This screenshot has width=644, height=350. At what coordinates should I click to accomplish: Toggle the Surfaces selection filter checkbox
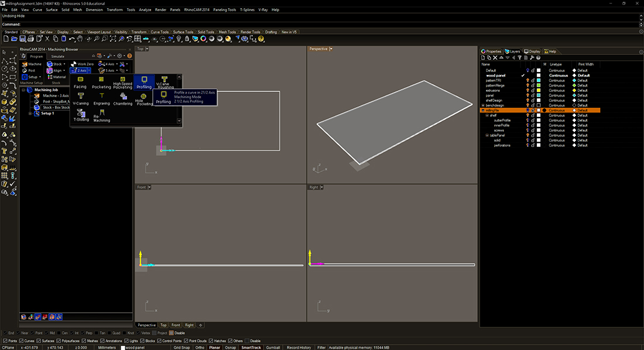(x=39, y=341)
